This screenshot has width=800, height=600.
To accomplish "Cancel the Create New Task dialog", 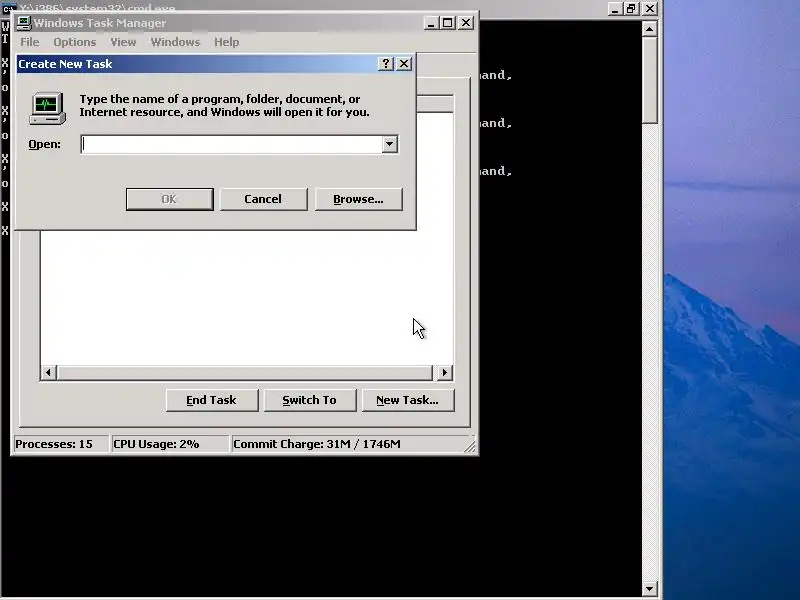I will pyautogui.click(x=263, y=199).
